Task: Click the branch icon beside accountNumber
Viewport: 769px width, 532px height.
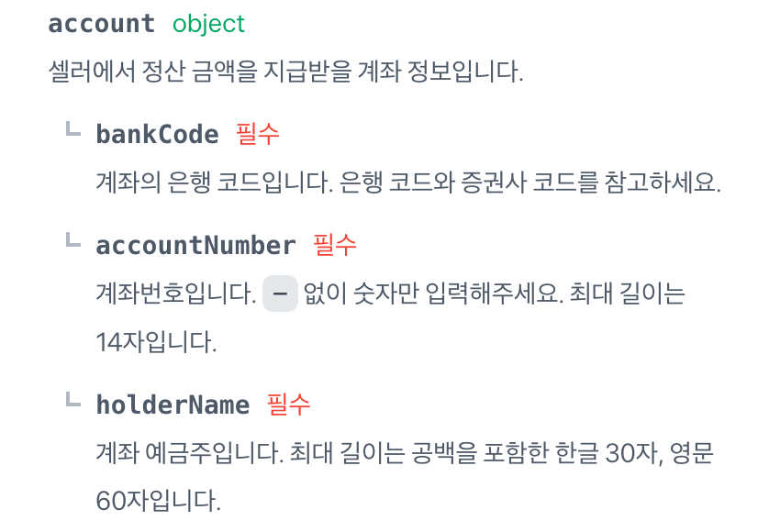Action: point(73,241)
